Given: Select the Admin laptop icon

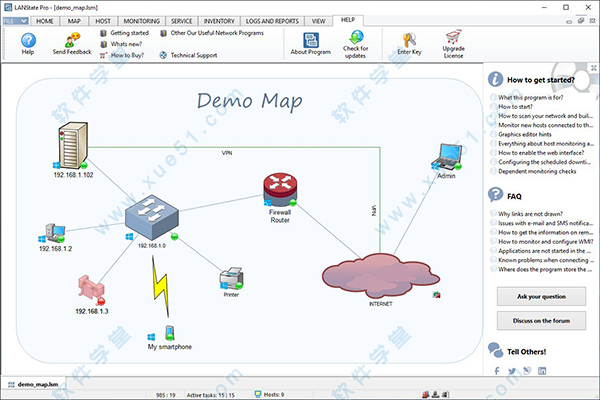Looking at the screenshot, I should click(x=447, y=156).
